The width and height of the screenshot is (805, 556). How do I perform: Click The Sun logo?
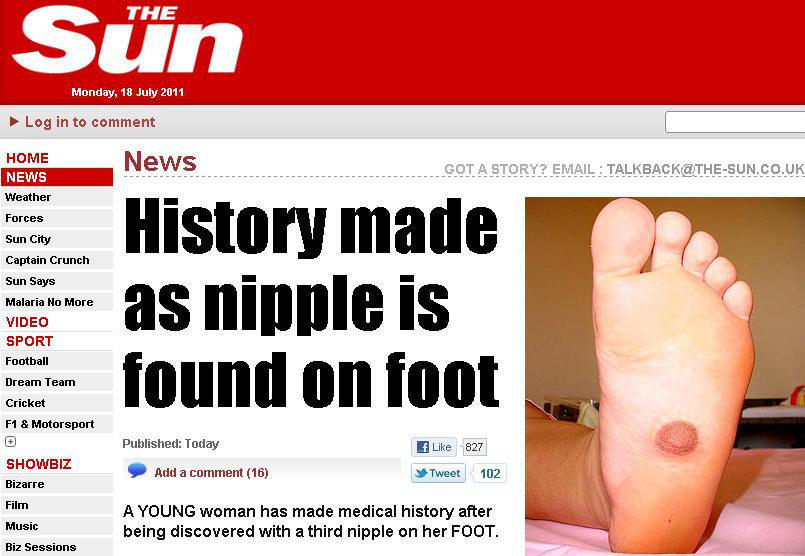127,40
